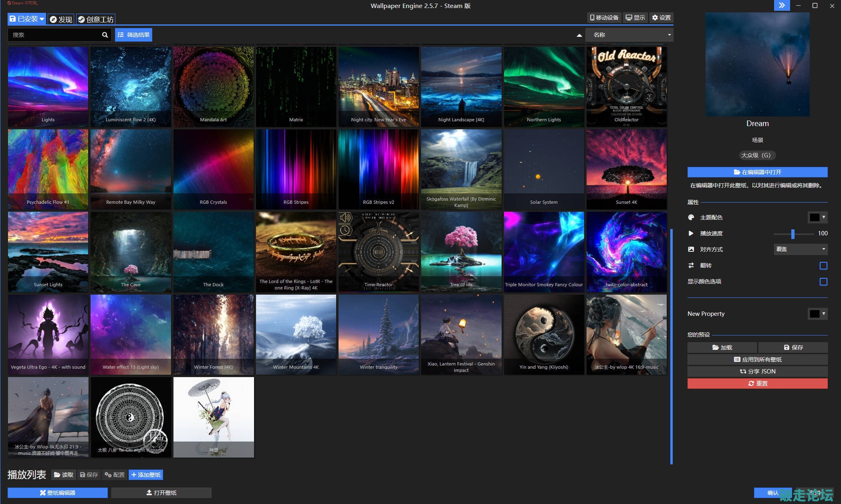Enable the 翻转 flip checkbox
Viewport: 841px width, 504px height.
pos(823,265)
